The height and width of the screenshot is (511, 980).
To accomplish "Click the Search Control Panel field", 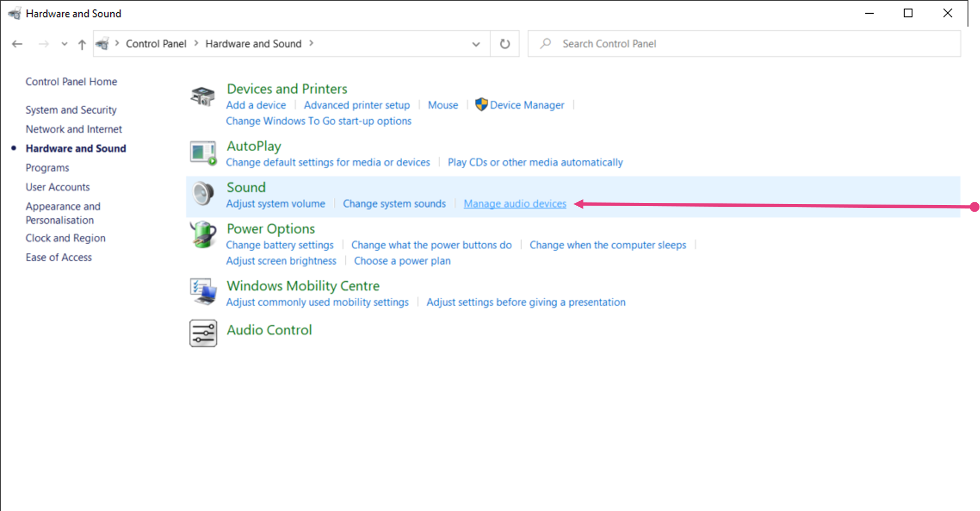I will click(x=744, y=44).
